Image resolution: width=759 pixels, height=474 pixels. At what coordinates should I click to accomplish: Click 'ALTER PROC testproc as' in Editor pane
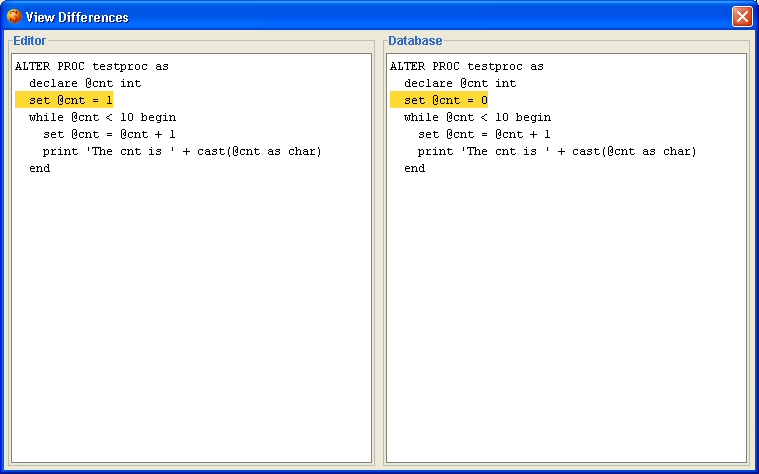92,66
